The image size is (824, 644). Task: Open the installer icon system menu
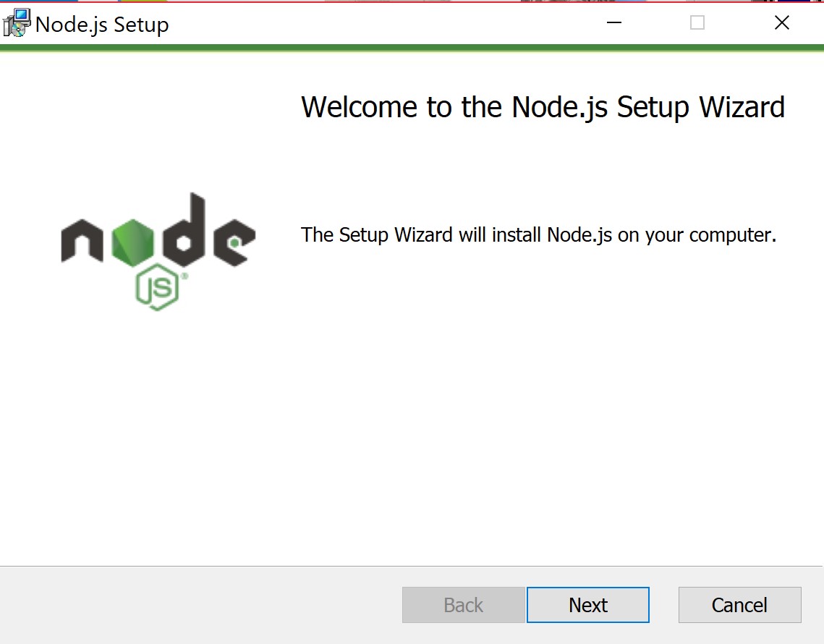pos(17,23)
